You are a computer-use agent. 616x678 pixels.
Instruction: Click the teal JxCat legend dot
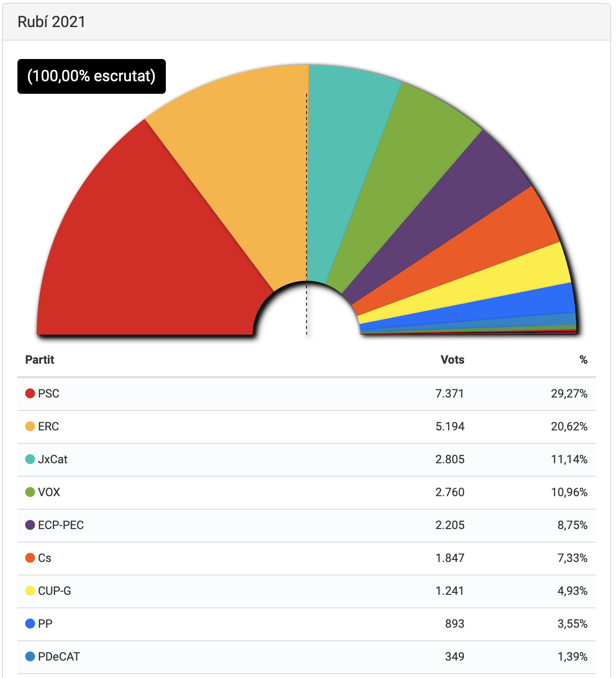[x=30, y=459]
